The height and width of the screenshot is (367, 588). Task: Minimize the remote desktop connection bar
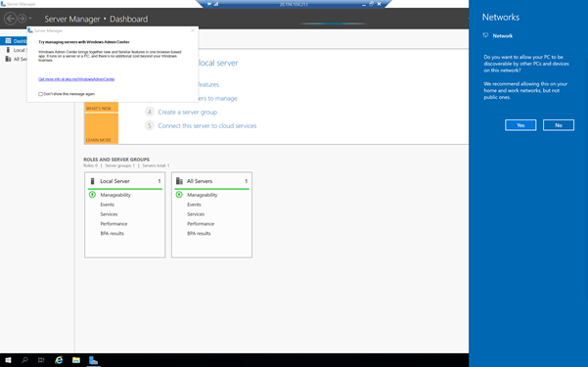tap(363, 4)
